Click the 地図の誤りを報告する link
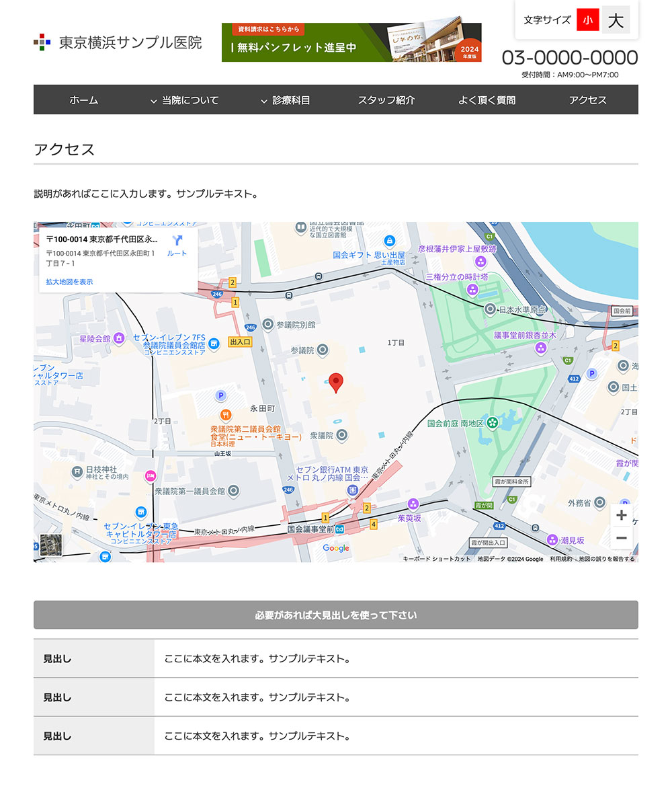672x811 pixels. tap(607, 559)
